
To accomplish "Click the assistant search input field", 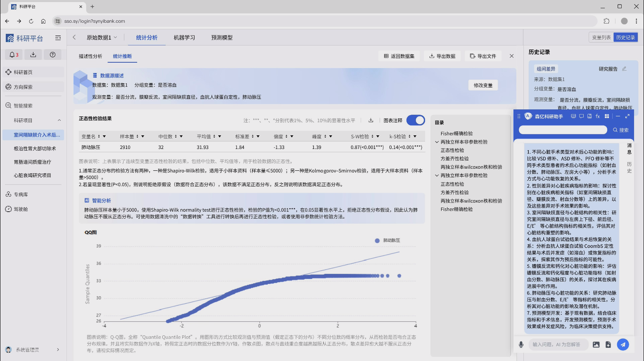I will 563,130.
